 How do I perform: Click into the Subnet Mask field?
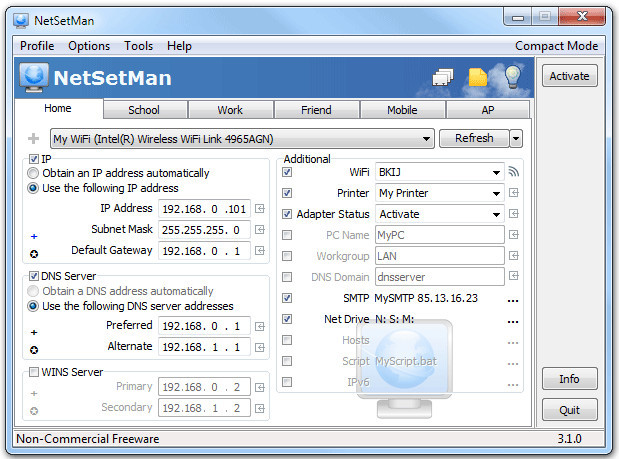[204, 229]
